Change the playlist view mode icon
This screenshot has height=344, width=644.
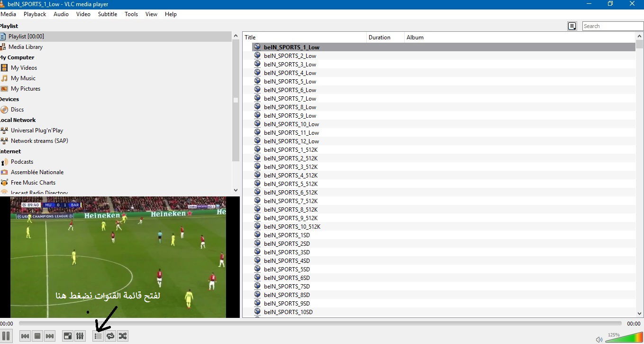[572, 26]
